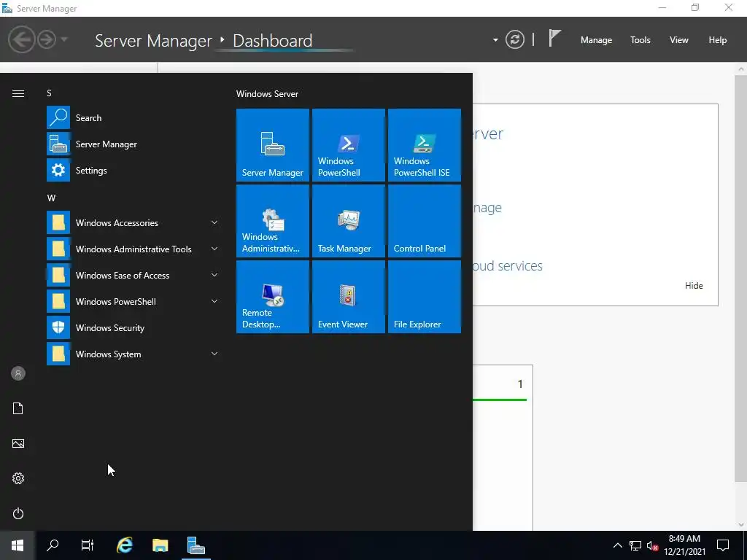747x560 pixels.
Task: Open the navigation history dropdown arrow
Action: [64, 39]
